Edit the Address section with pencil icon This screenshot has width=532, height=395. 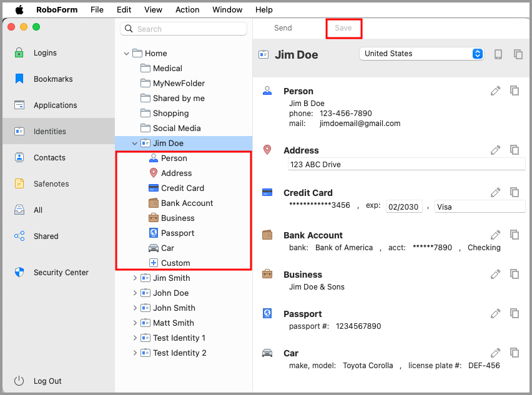pos(495,150)
